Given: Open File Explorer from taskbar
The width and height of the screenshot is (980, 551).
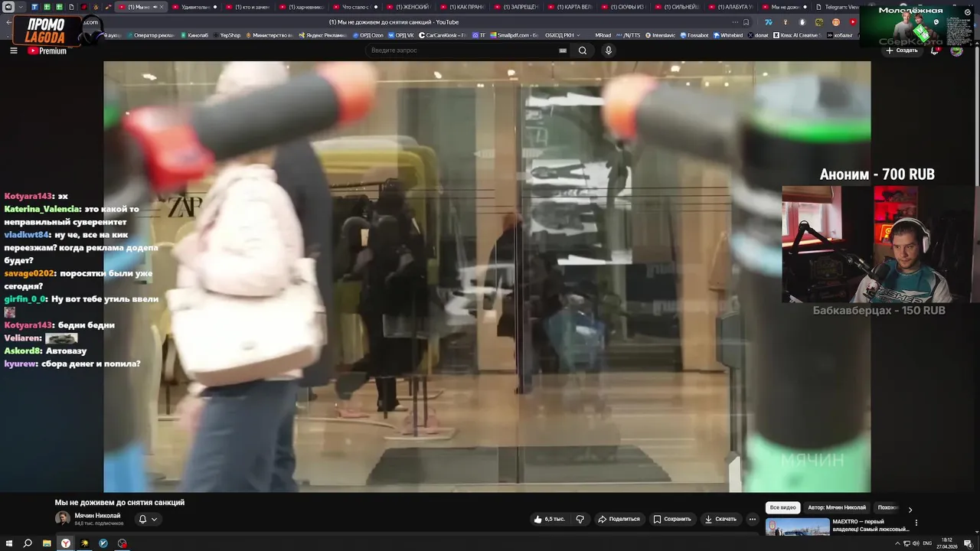Looking at the screenshot, I should point(47,543).
